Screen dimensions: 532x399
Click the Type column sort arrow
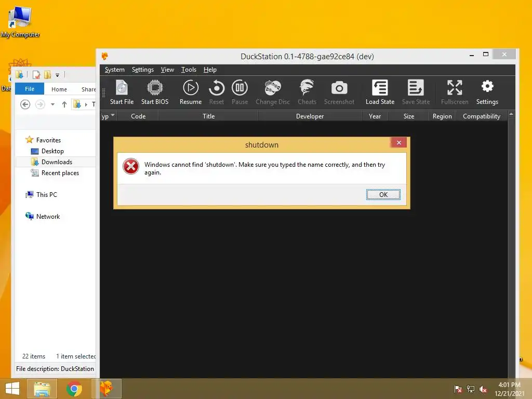(113, 115)
